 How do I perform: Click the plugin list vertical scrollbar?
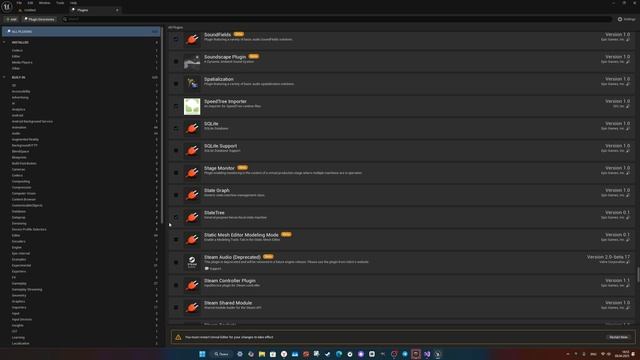(x=638, y=274)
